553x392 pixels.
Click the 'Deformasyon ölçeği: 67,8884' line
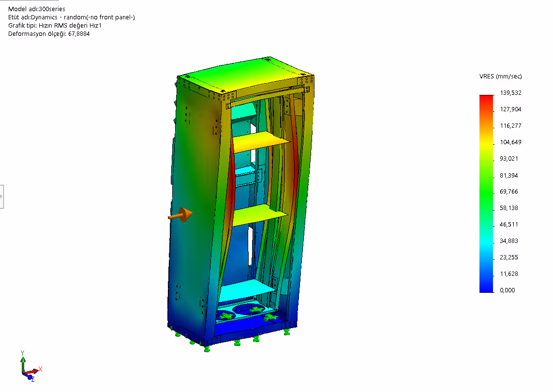coord(49,34)
